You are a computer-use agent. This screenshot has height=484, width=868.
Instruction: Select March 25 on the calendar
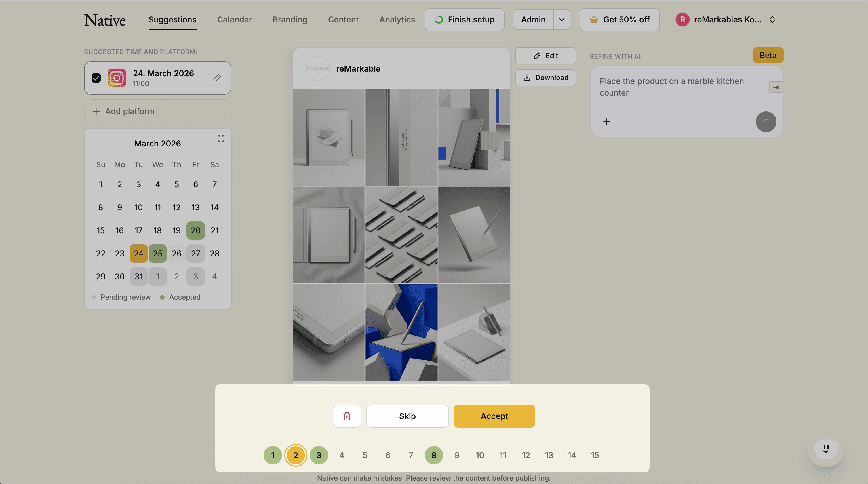click(157, 253)
